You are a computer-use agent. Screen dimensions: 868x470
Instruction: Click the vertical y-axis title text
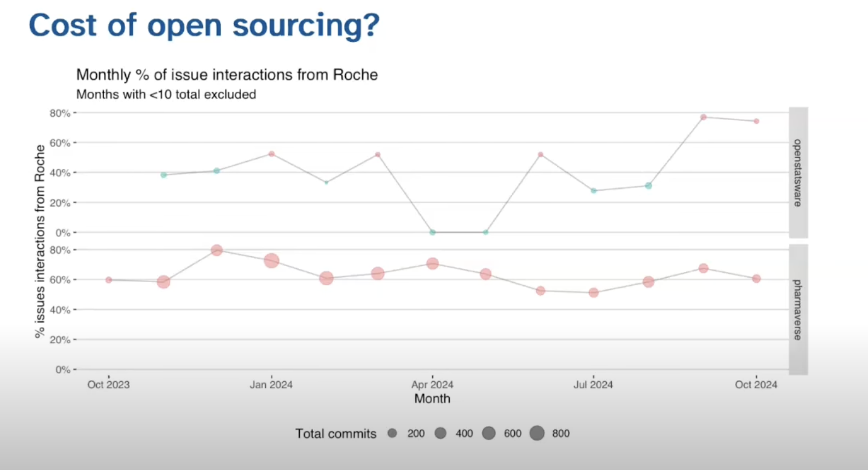(x=40, y=241)
